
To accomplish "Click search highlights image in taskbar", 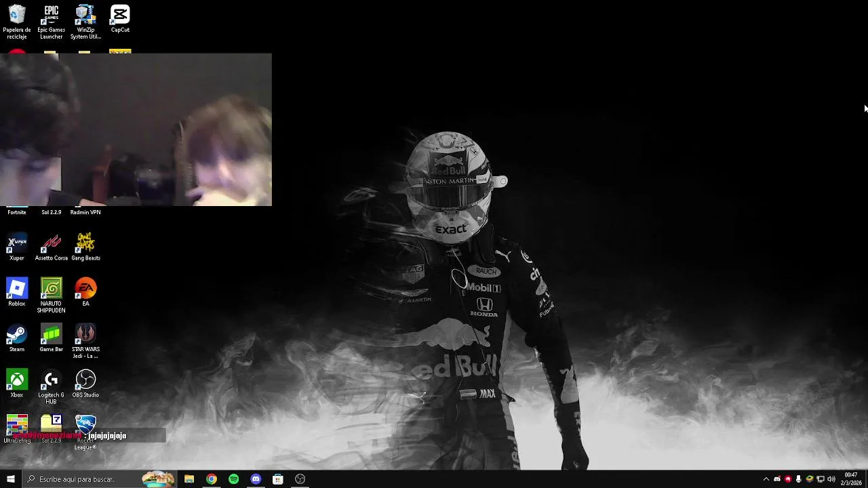I will (158, 479).
